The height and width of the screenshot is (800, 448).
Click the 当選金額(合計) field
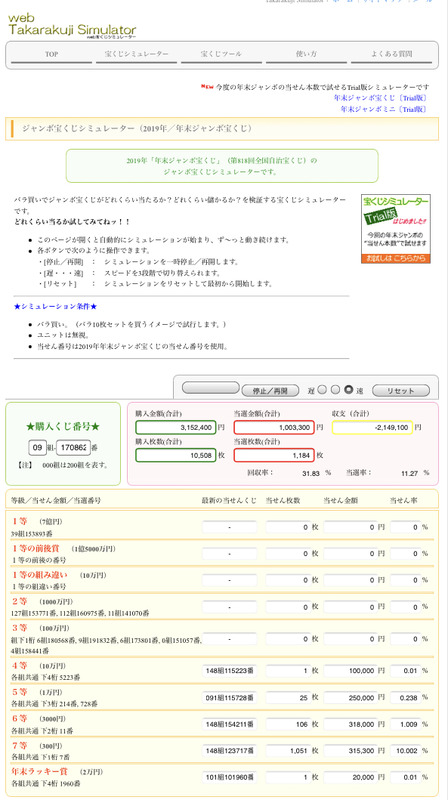[x=274, y=428]
